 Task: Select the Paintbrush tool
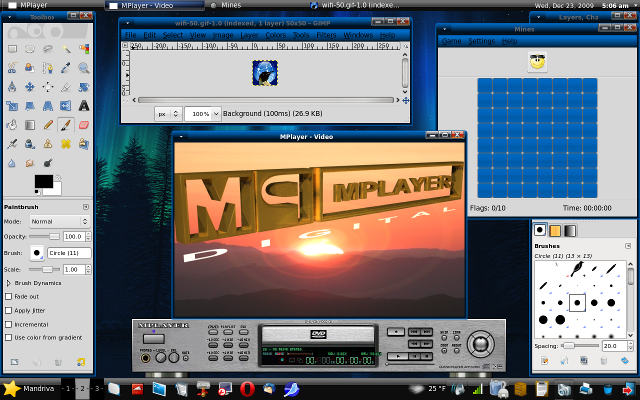point(66,125)
